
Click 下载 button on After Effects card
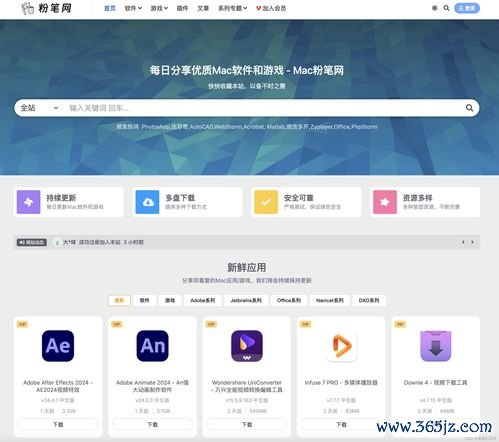pyautogui.click(x=58, y=424)
